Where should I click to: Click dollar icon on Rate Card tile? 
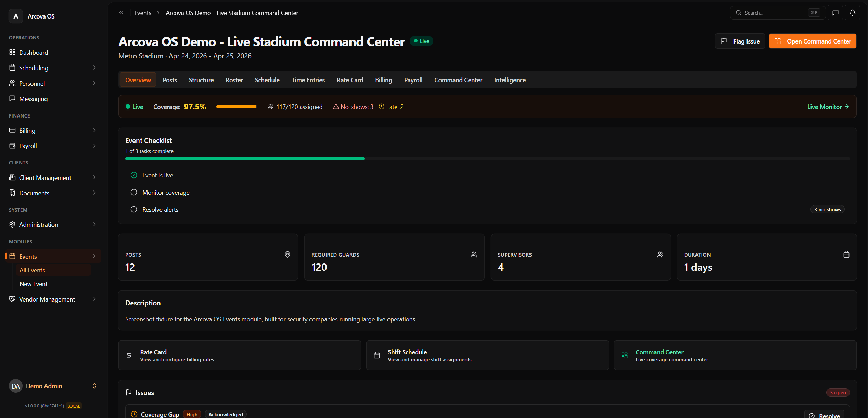[129, 355]
